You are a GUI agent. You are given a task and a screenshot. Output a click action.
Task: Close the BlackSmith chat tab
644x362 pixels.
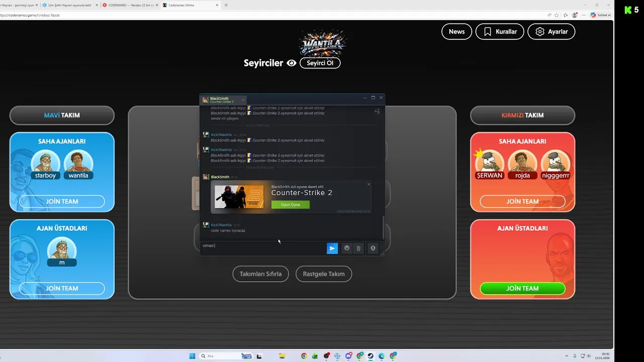pyautogui.click(x=243, y=100)
